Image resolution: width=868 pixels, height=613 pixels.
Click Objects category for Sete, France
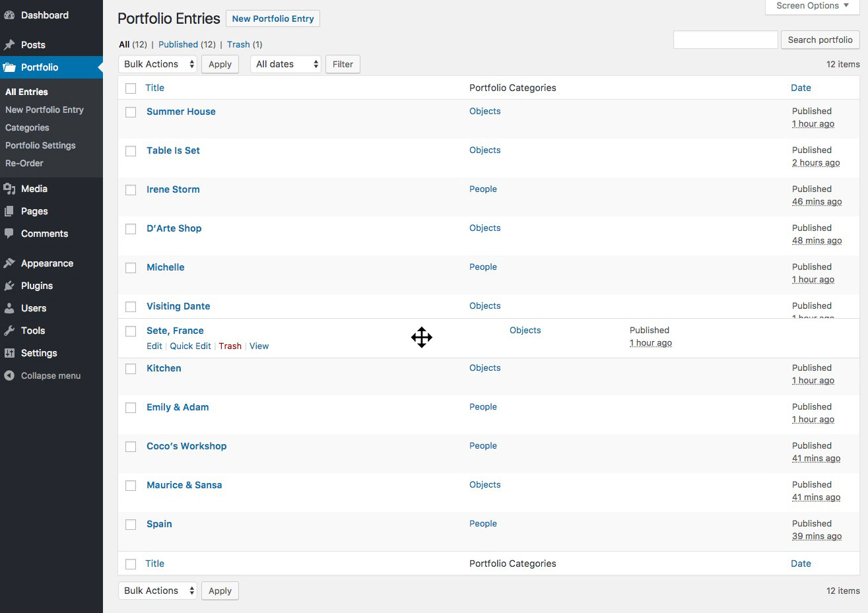coord(525,330)
